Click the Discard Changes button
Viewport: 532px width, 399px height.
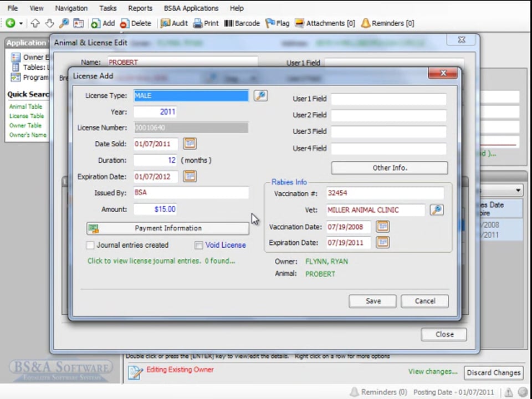point(493,372)
